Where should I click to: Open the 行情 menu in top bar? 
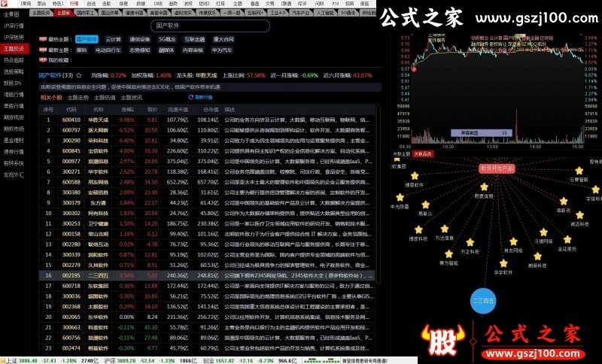tap(74, 4)
